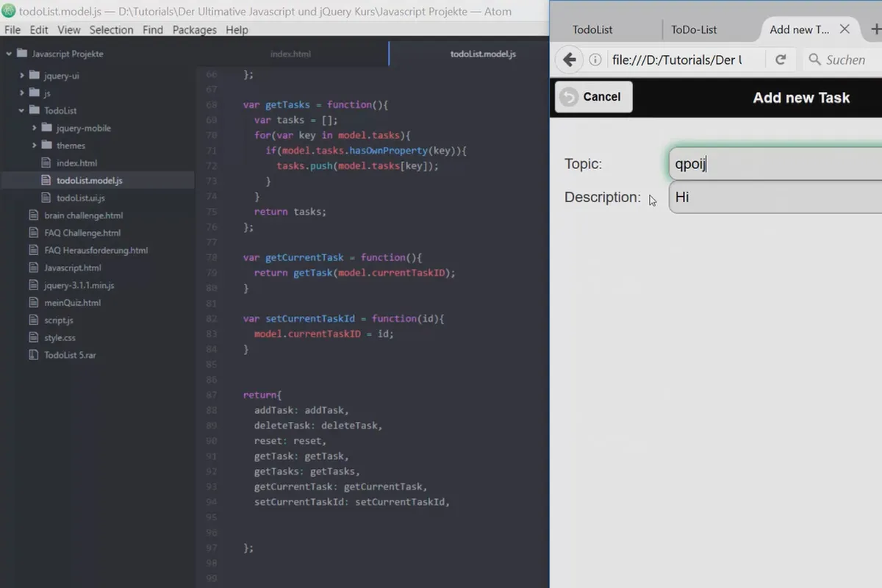Click the browser back arrow button
This screenshot has width=882, height=588.
(x=569, y=60)
